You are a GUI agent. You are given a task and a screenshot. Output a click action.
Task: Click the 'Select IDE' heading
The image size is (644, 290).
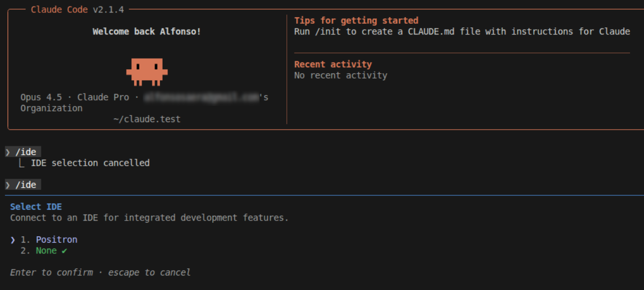[x=36, y=207]
